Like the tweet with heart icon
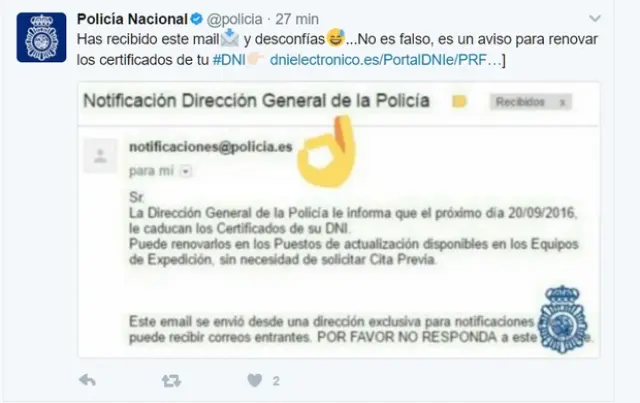640x403 pixels. point(255,381)
